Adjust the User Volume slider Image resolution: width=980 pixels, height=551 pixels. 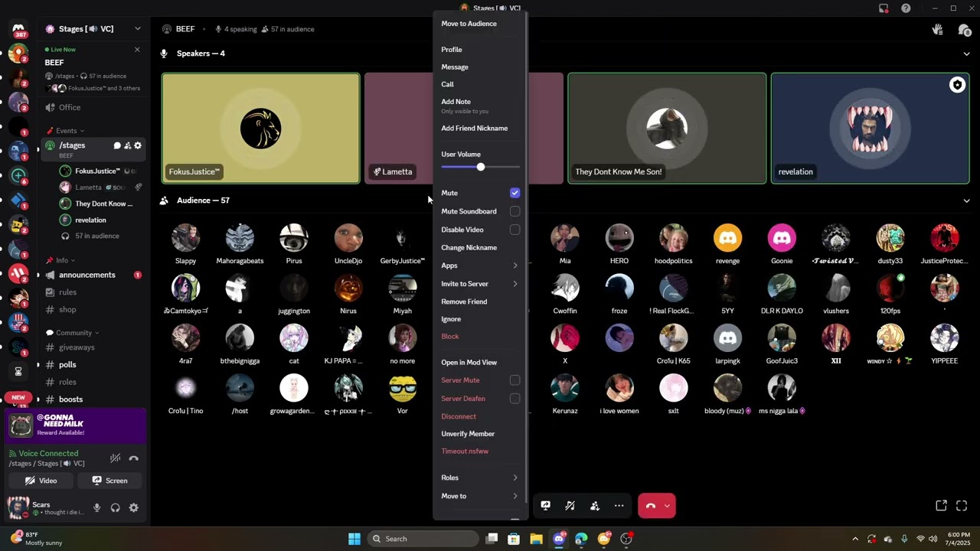tap(481, 167)
